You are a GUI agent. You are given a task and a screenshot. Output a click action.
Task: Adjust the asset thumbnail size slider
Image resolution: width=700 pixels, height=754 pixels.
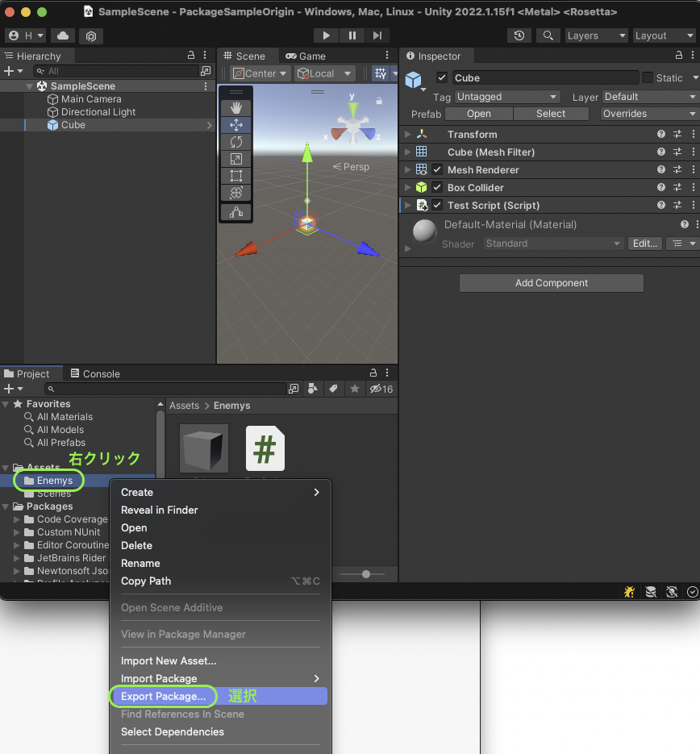click(367, 574)
